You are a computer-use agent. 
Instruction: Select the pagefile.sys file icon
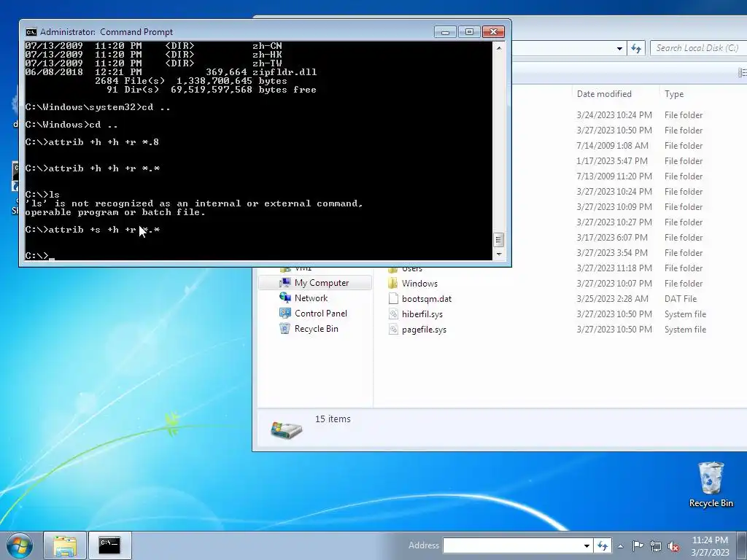393,329
